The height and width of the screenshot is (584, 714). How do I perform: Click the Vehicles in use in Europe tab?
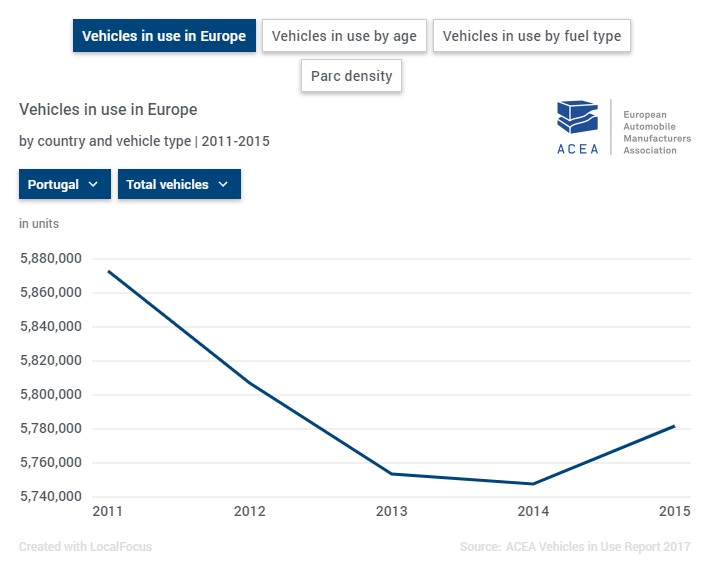pyautogui.click(x=164, y=36)
